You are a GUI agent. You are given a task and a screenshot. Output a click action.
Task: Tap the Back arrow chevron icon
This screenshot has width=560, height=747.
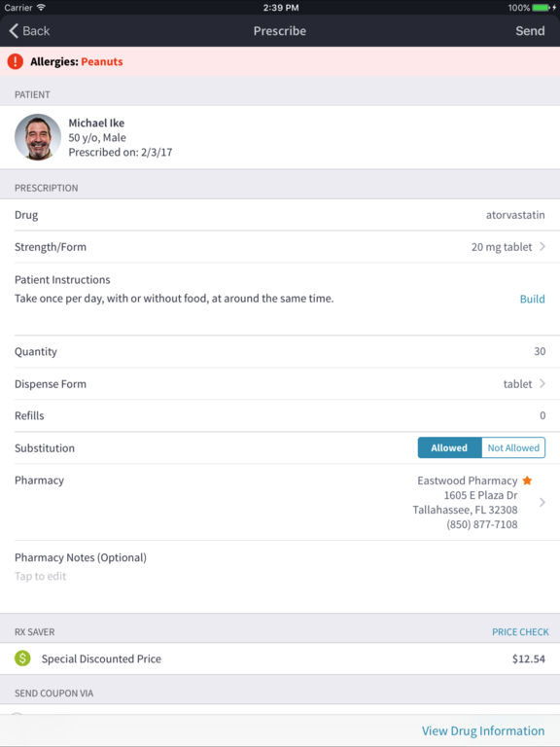14,31
